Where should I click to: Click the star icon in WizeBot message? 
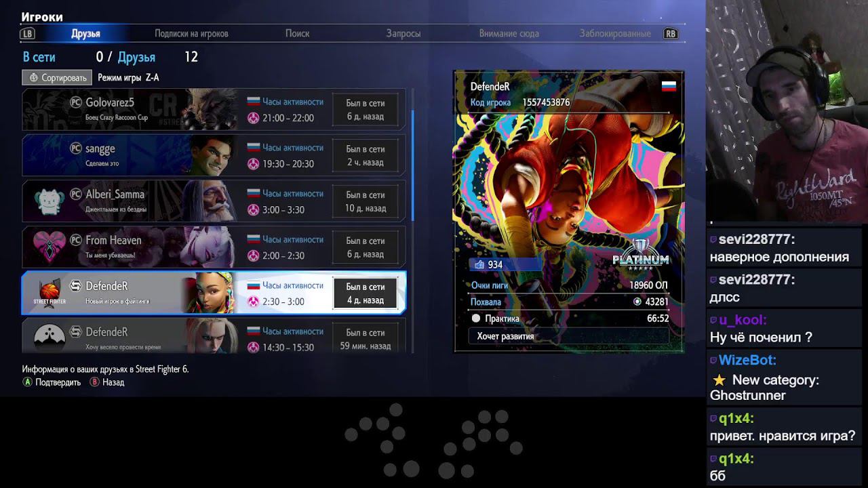click(719, 380)
